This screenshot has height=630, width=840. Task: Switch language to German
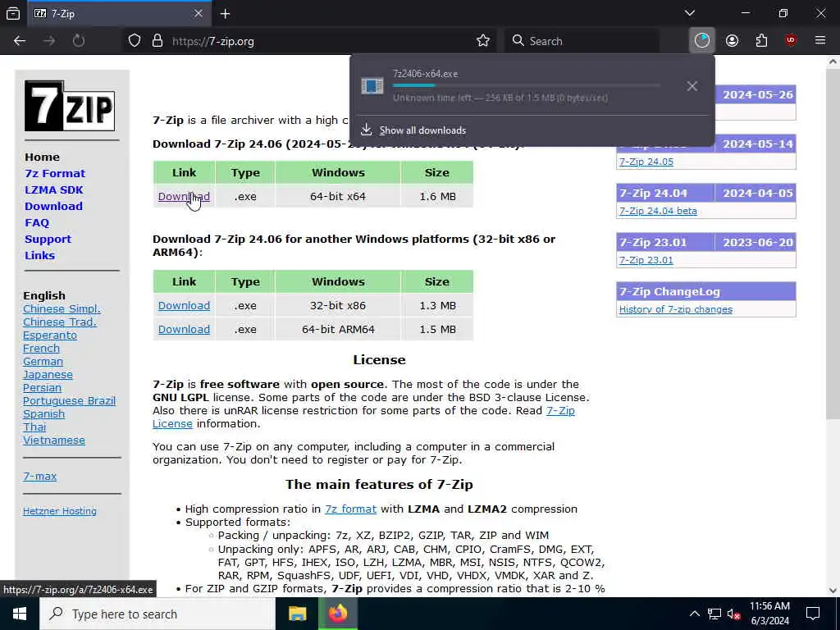pos(43,362)
